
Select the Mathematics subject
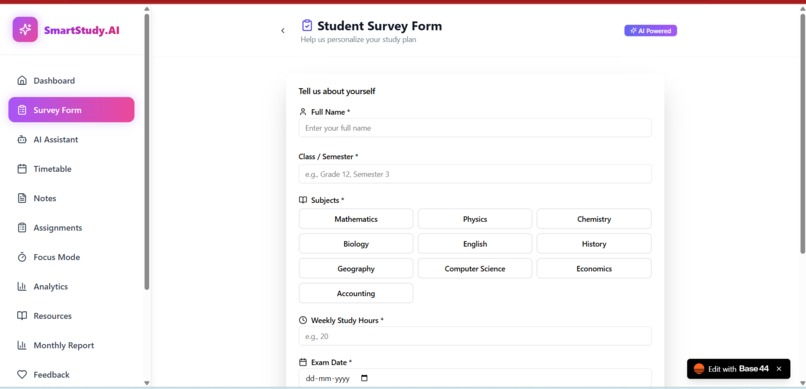pos(356,219)
